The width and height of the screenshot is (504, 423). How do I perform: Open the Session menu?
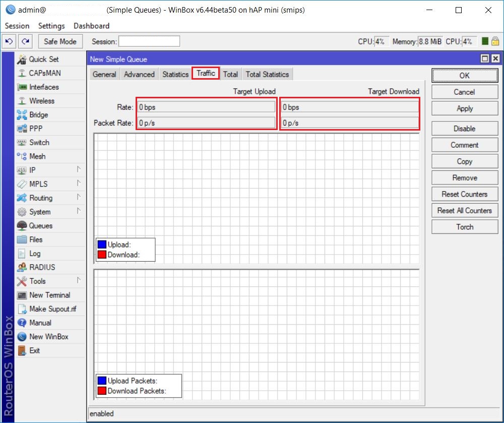[x=17, y=26]
